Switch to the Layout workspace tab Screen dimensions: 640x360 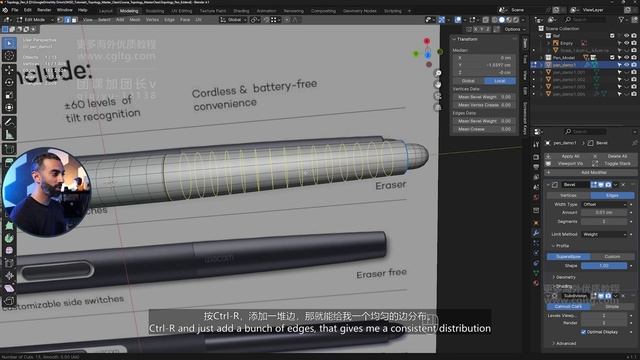point(106,11)
